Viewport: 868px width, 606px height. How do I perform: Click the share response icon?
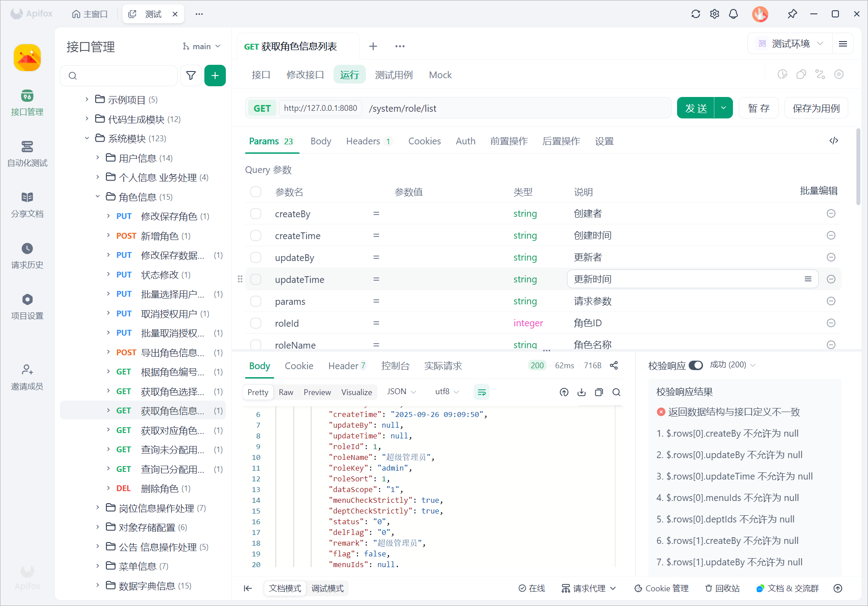tap(614, 366)
